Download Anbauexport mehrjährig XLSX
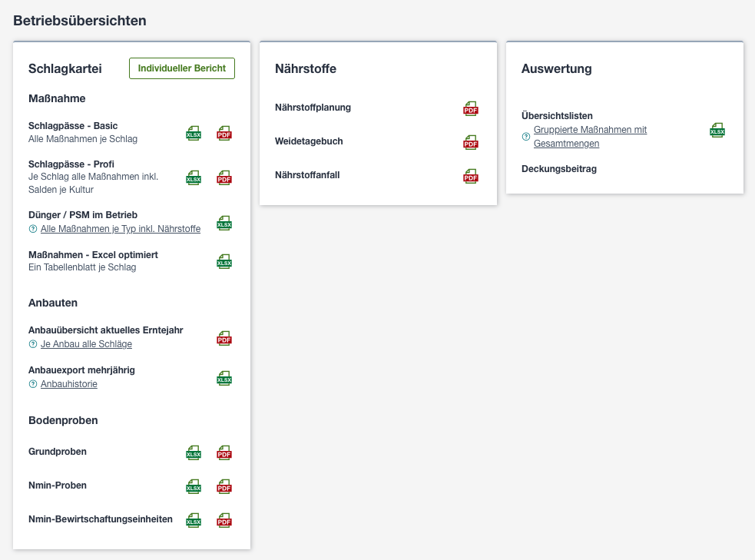The width and height of the screenshot is (755, 560). [x=224, y=379]
